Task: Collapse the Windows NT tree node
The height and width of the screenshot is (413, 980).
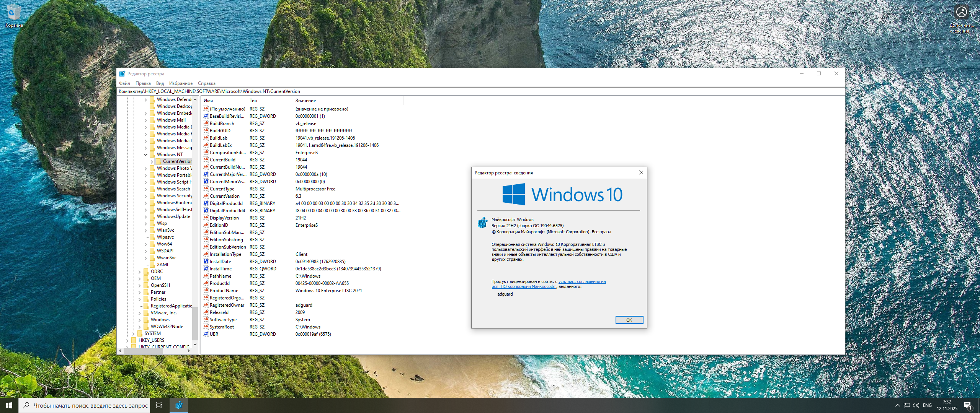Action: pyautogui.click(x=146, y=154)
